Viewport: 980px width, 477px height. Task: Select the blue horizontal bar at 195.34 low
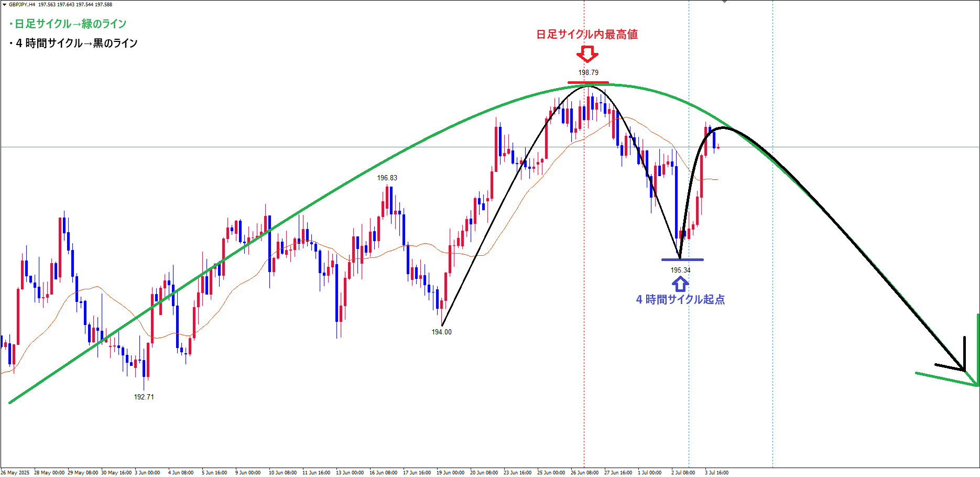(x=682, y=259)
